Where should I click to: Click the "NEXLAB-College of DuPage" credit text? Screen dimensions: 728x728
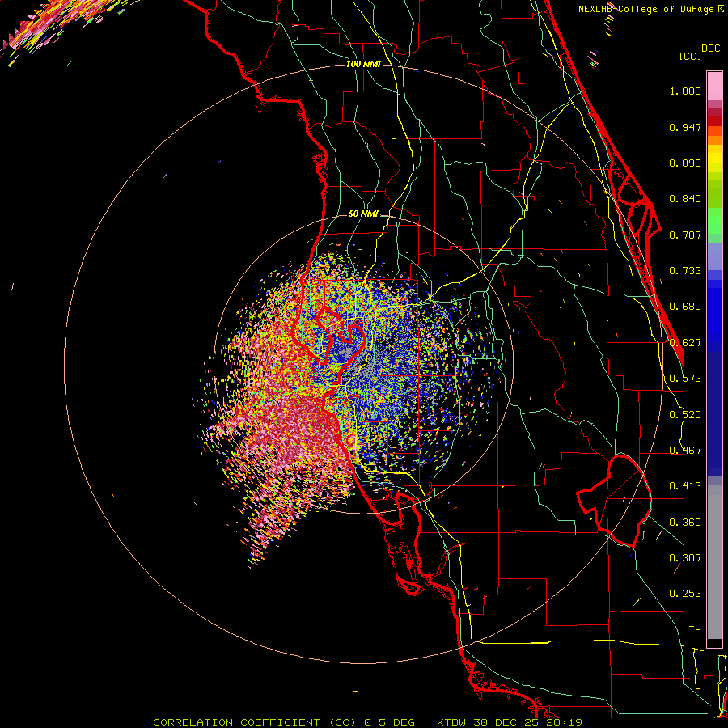647,9
